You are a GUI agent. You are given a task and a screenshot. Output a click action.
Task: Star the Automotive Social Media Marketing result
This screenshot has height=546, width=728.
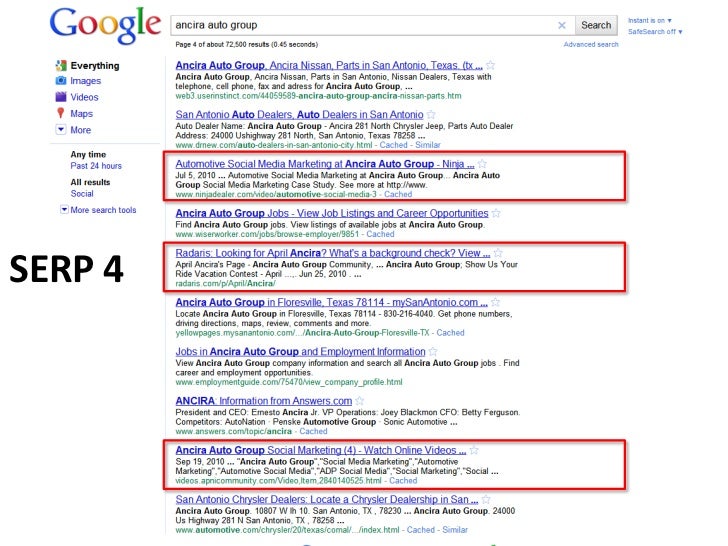(x=482, y=164)
